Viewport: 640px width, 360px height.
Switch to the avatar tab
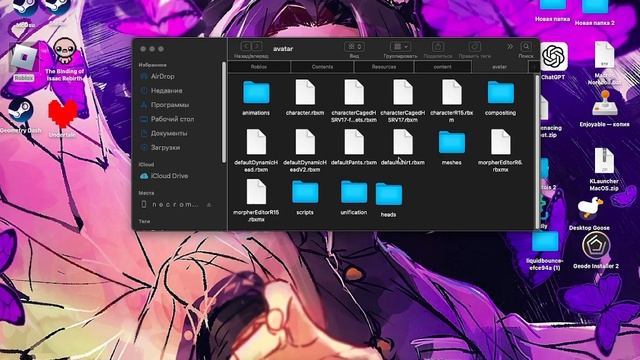(x=500, y=67)
